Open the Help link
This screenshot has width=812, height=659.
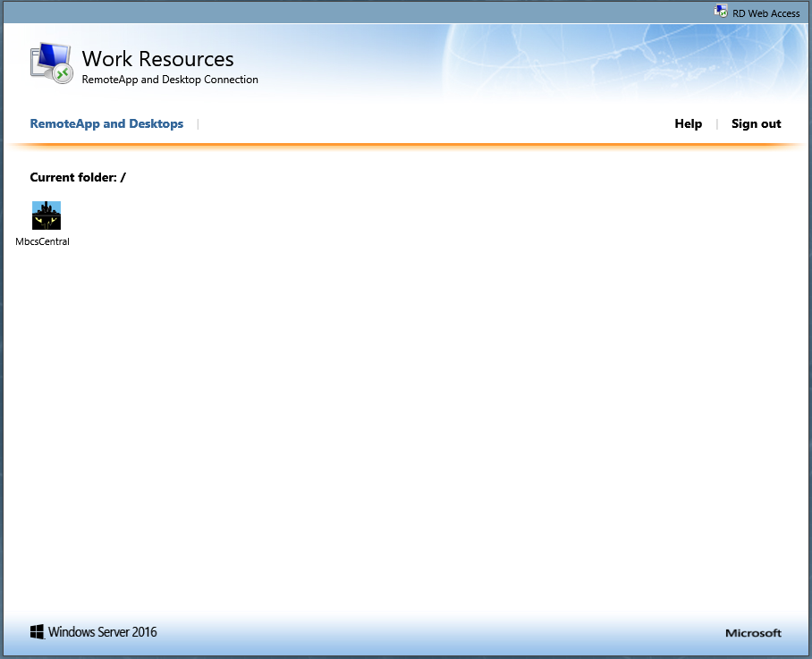click(689, 123)
